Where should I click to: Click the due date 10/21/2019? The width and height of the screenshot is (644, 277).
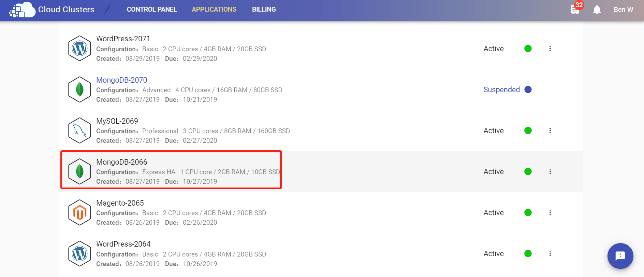[x=200, y=99]
